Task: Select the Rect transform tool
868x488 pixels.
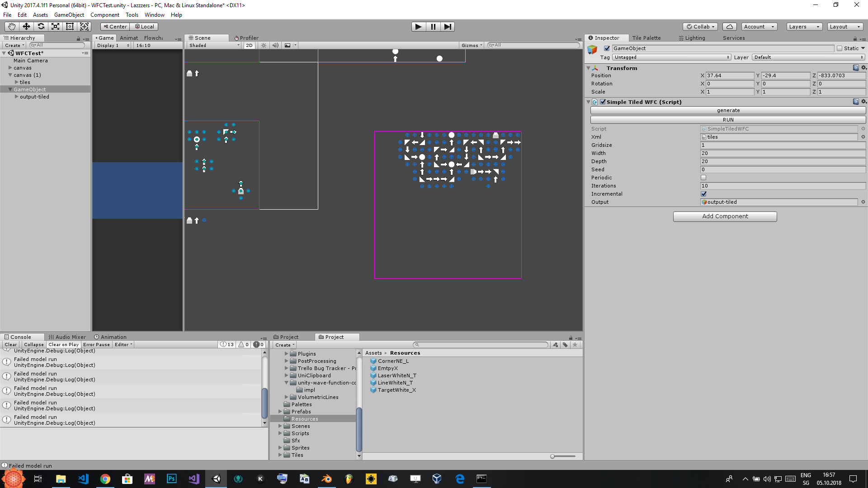Action: pyautogui.click(x=70, y=27)
